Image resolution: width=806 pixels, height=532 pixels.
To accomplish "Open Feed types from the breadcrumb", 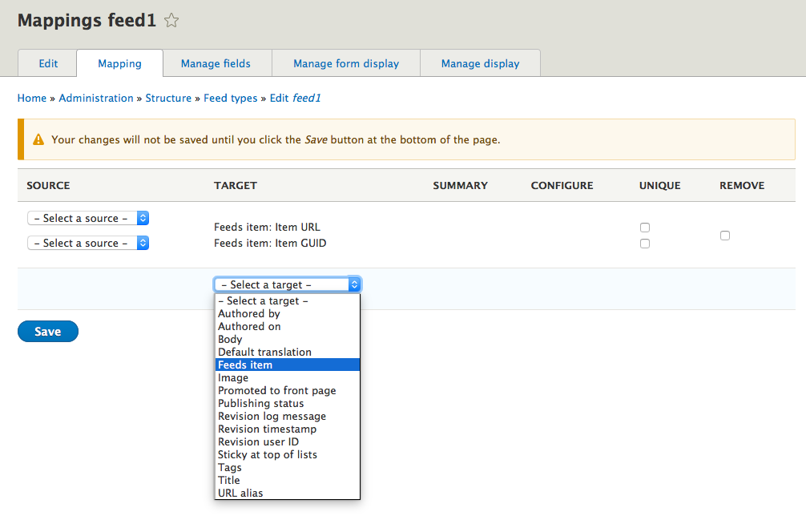I will coord(230,98).
